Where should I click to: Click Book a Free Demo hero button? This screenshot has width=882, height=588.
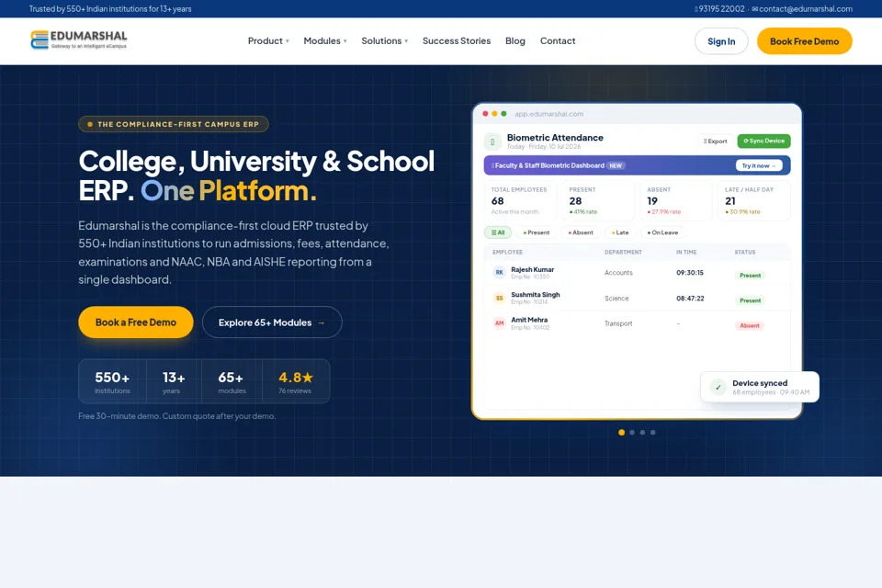point(136,322)
